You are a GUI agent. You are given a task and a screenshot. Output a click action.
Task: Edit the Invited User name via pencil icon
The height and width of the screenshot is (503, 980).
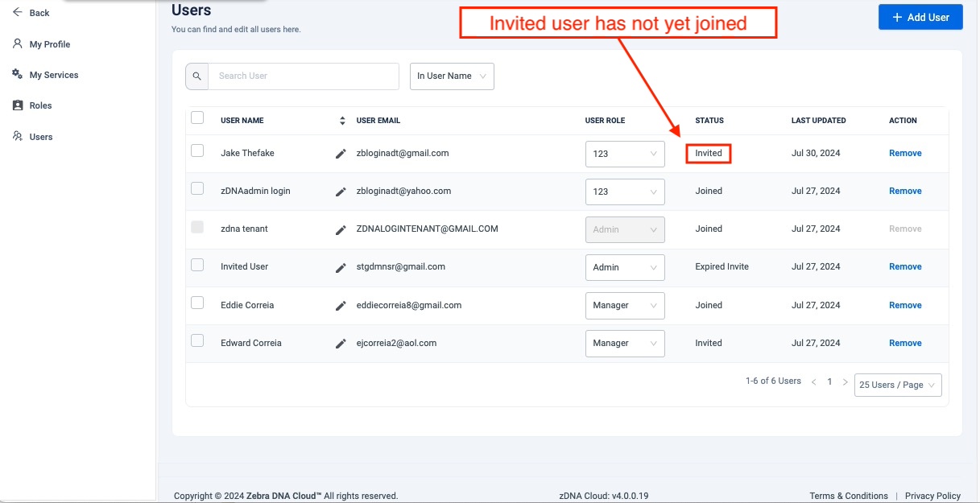coord(341,267)
